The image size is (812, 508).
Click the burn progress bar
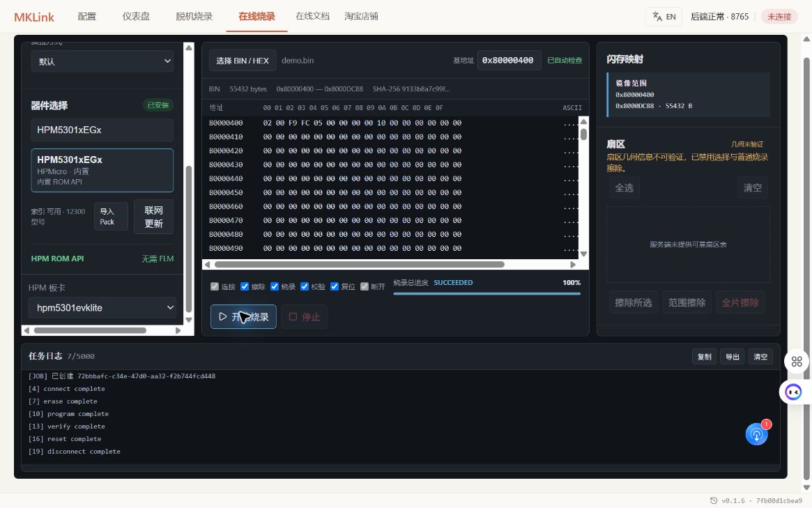pos(487,293)
